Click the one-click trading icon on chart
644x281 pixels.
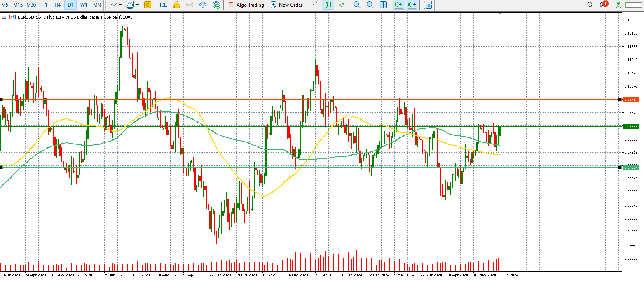(12, 17)
